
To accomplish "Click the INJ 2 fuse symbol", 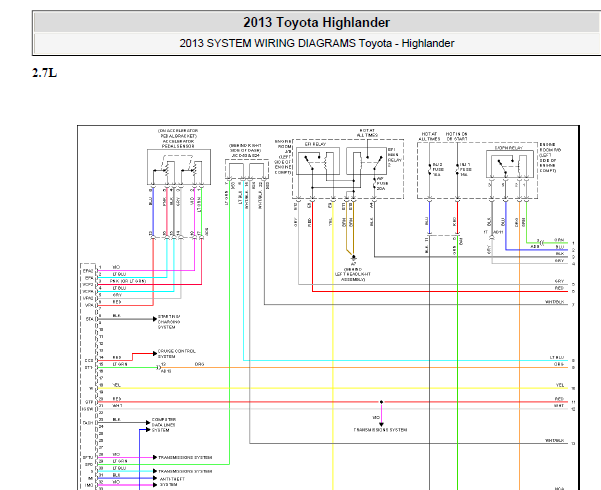I will coord(430,169).
